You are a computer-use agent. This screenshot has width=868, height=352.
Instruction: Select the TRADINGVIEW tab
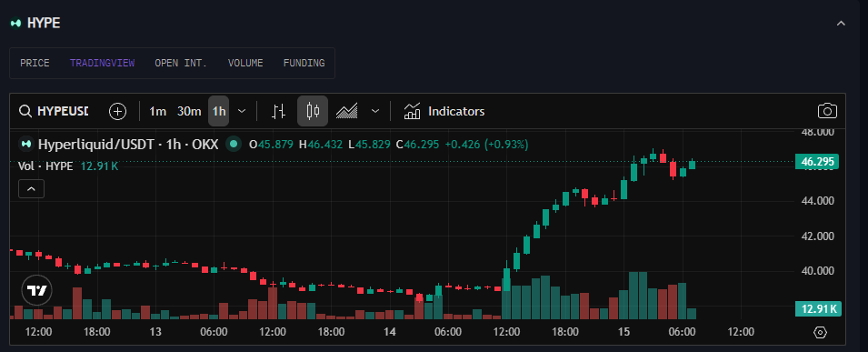[103, 63]
